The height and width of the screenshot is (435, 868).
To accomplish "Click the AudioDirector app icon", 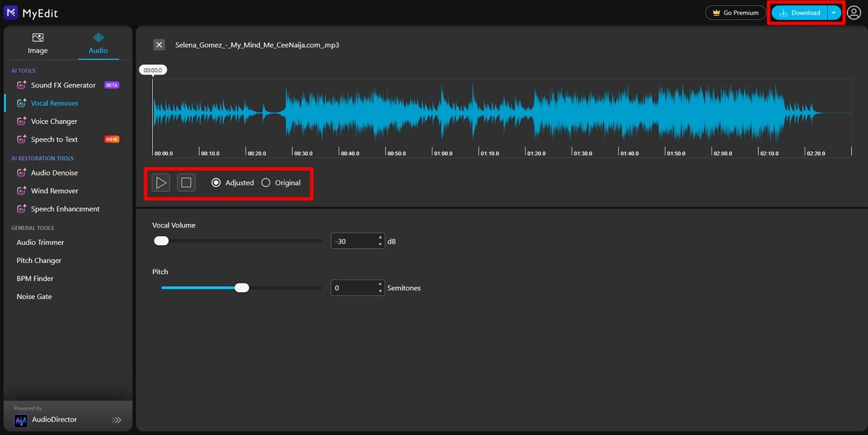I will coord(21,420).
